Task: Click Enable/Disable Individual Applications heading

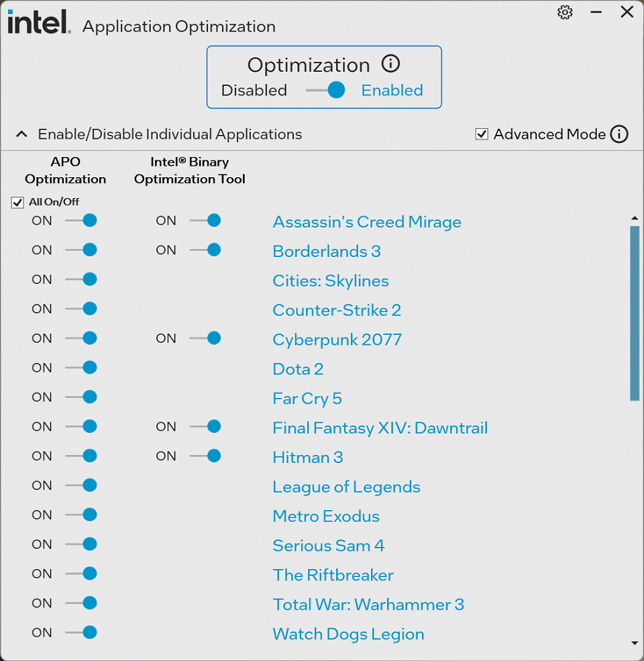Action: coord(170,134)
